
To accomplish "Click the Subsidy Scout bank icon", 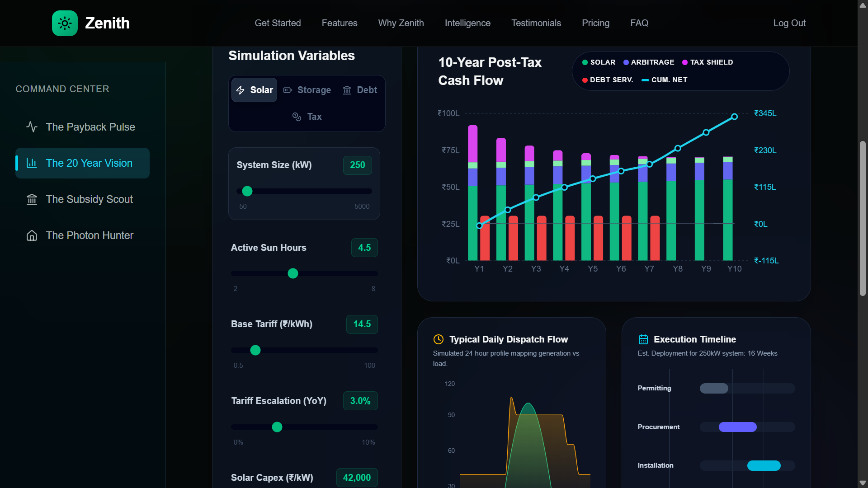I will pos(32,199).
